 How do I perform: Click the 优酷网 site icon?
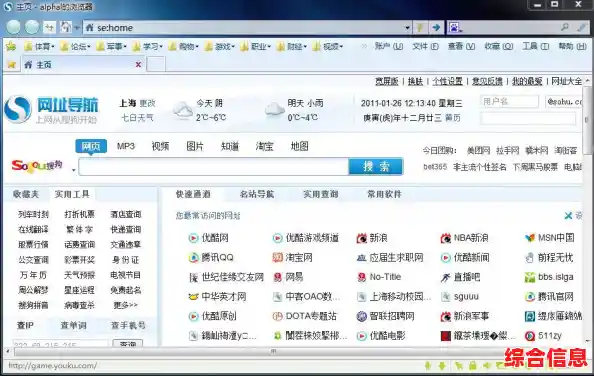[x=193, y=238]
